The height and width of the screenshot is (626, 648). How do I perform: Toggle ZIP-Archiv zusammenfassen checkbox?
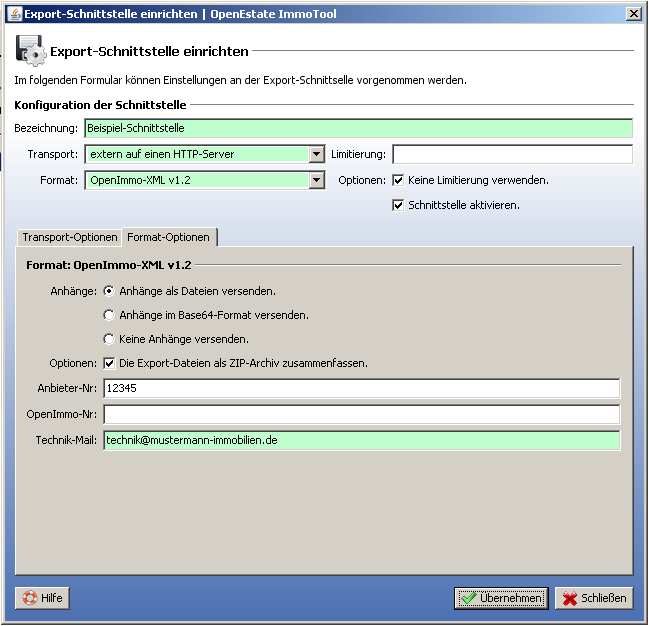click(109, 363)
